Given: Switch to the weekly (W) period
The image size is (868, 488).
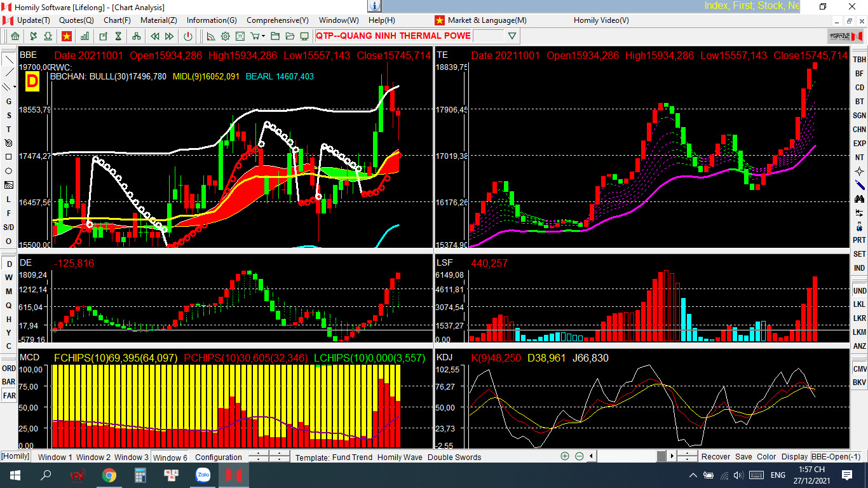Looking at the screenshot, I should (9, 278).
